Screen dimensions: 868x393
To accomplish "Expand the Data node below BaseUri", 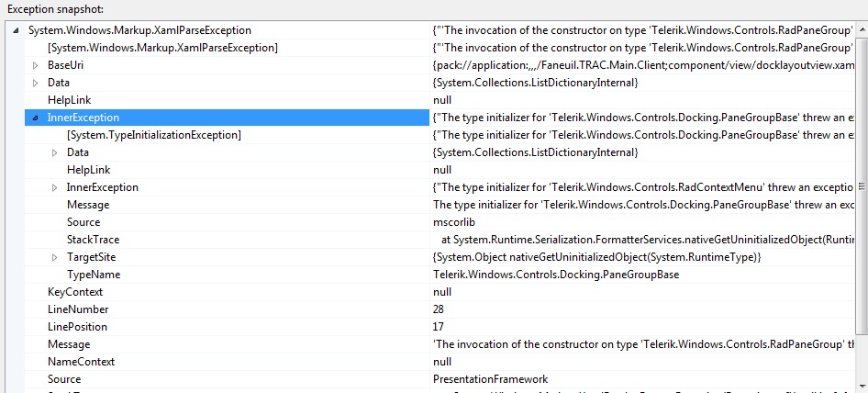I will point(36,83).
